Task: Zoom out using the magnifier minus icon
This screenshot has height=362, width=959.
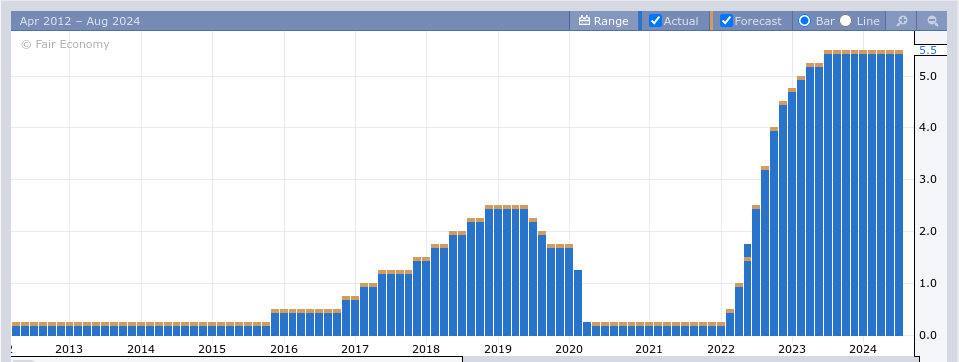Action: coord(933,21)
